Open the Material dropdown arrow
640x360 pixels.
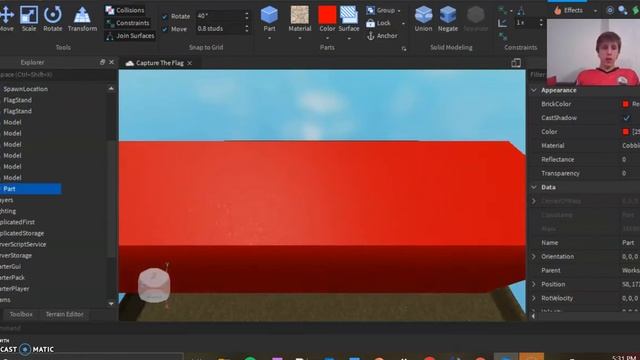pyautogui.click(x=300, y=38)
